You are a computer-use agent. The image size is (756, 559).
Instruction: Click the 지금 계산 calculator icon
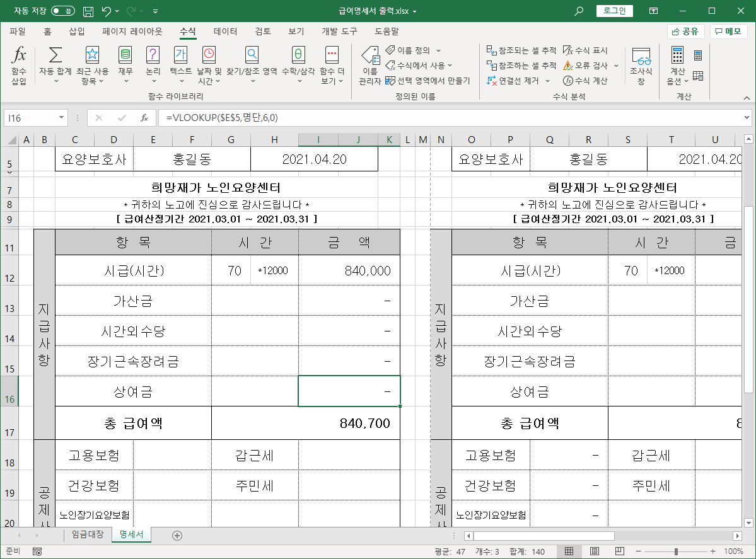697,55
